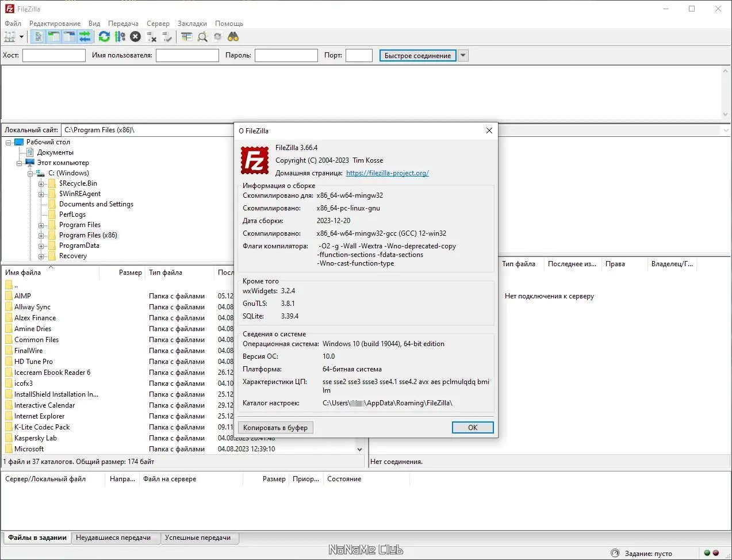This screenshot has height=560, width=732.
Task: Refresh file and folder lists
Action: [104, 37]
